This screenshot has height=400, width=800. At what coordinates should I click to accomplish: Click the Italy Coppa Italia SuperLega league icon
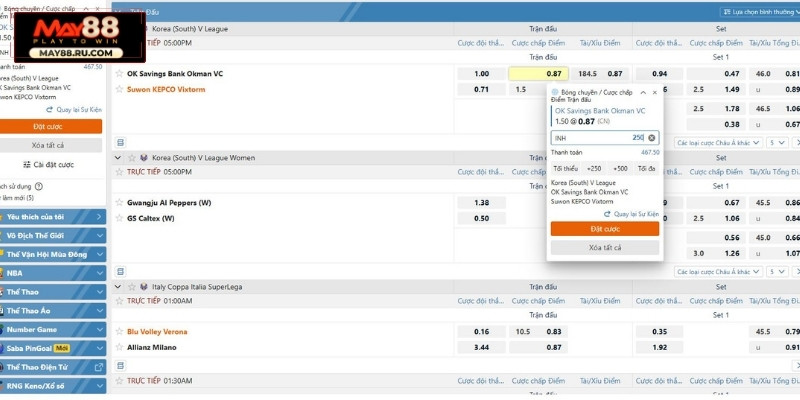[144, 286]
